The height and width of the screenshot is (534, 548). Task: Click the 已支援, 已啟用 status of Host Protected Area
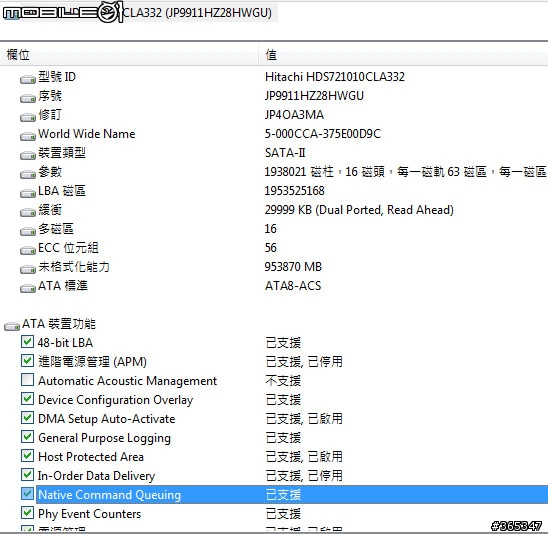click(304, 456)
